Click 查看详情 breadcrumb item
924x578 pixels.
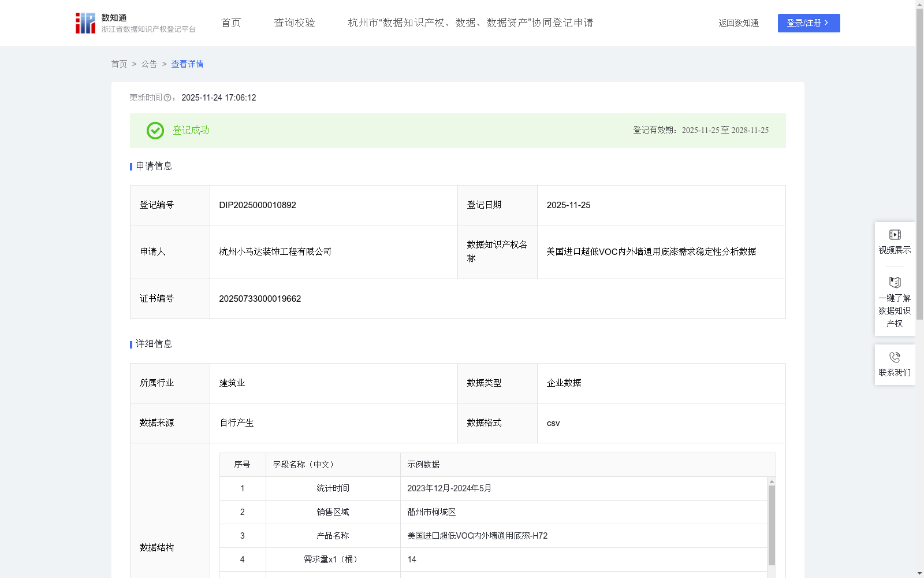click(x=187, y=64)
